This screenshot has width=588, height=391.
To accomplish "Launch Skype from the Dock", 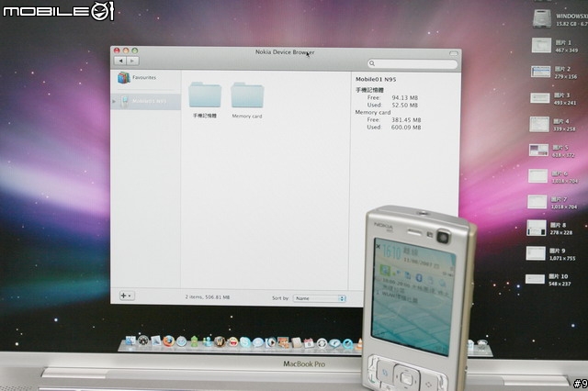I will pos(245,342).
